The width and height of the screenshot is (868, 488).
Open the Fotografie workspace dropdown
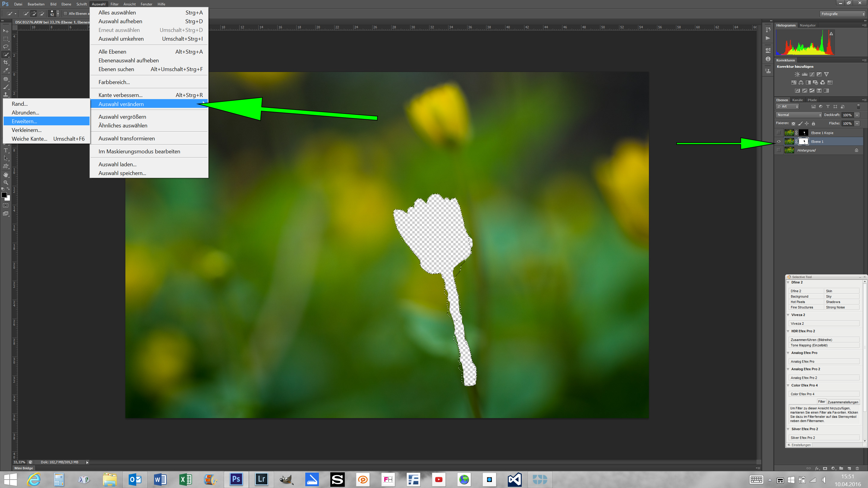[x=842, y=14]
